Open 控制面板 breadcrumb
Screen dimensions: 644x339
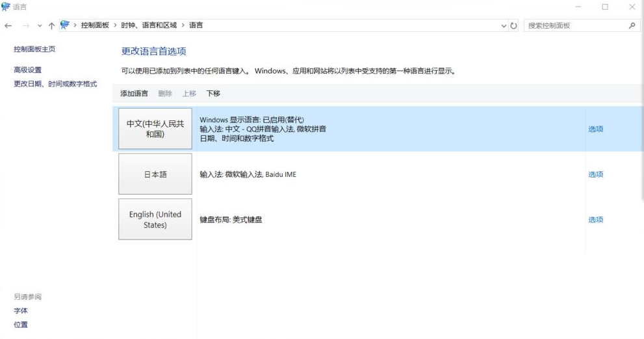point(95,25)
